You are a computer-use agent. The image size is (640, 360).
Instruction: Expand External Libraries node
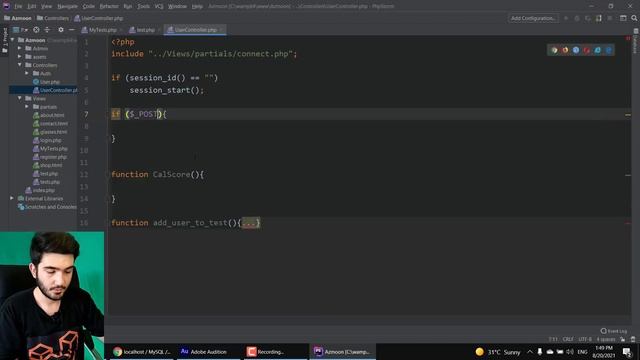point(12,198)
